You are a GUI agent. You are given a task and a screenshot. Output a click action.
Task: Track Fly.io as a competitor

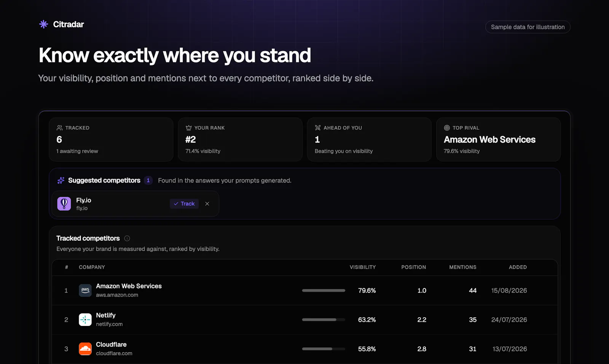[x=184, y=204]
